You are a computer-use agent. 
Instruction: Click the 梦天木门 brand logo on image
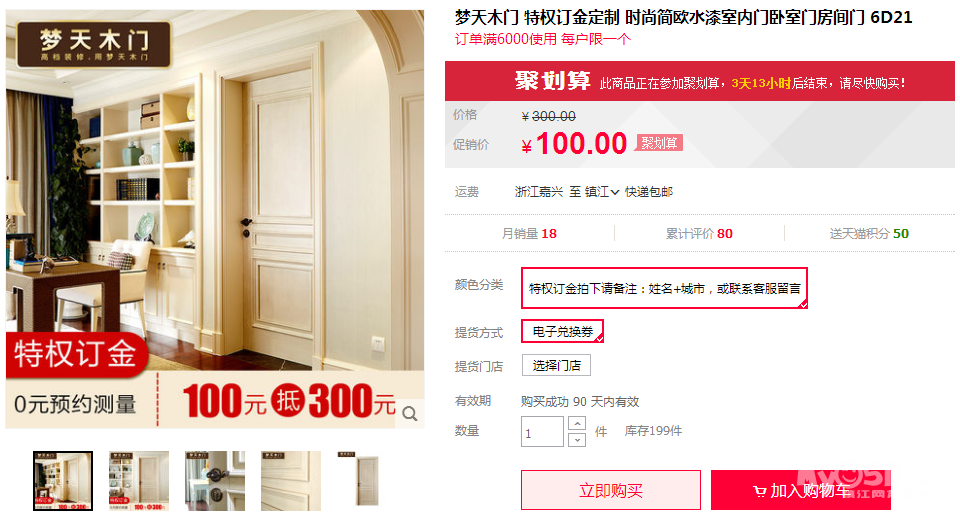click(94, 44)
